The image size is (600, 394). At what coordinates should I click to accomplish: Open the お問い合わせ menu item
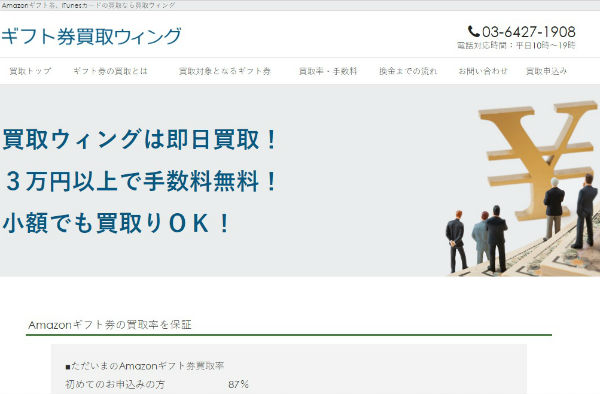483,71
